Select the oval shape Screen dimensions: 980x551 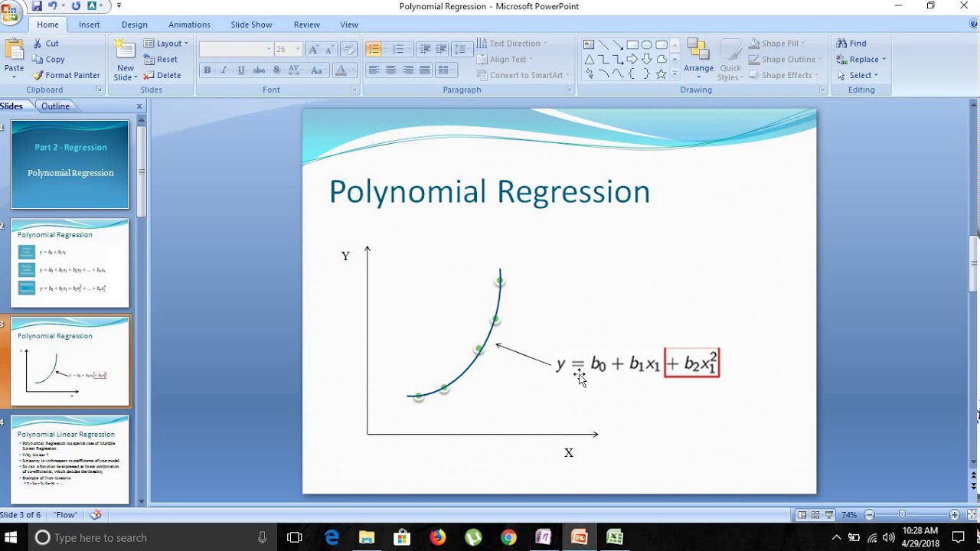click(647, 44)
